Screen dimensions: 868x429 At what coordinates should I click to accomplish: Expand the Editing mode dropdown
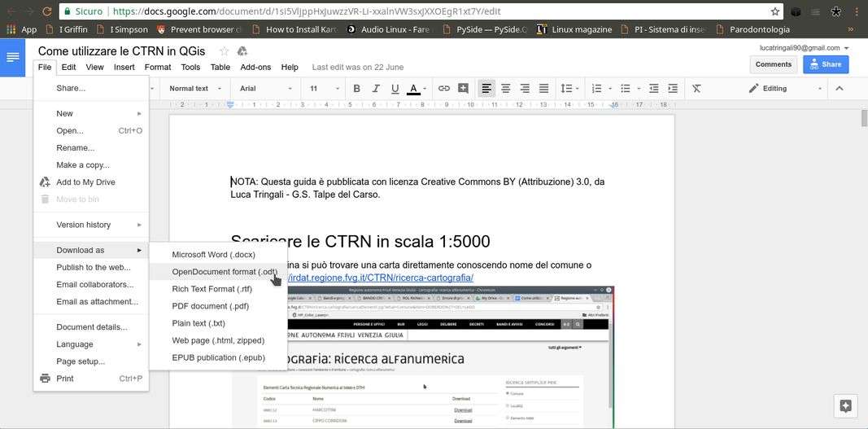785,88
